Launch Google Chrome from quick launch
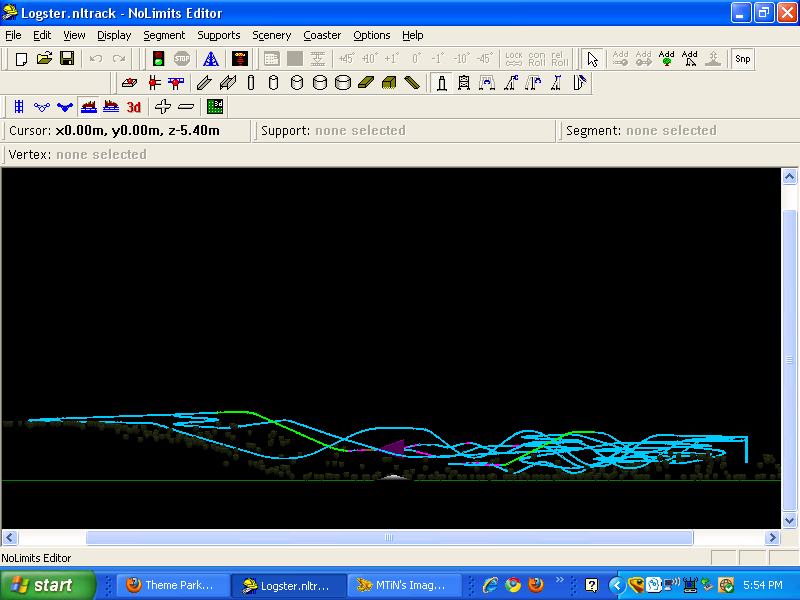 tap(513, 585)
